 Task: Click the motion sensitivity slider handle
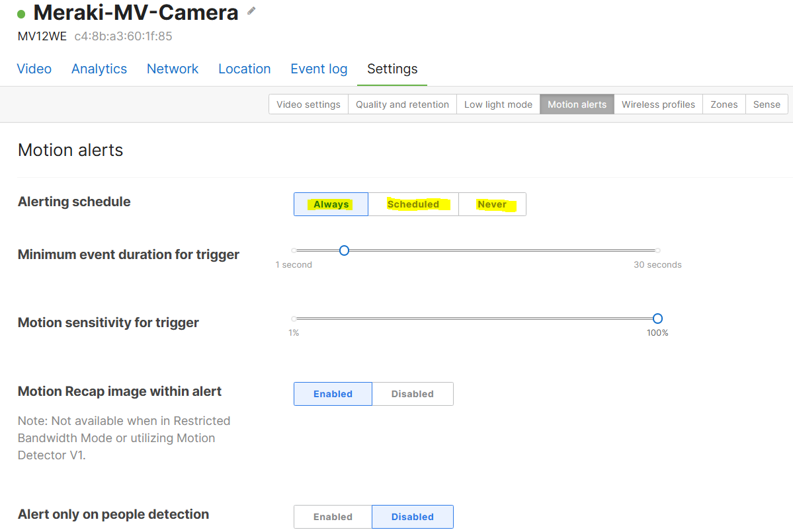coord(657,319)
